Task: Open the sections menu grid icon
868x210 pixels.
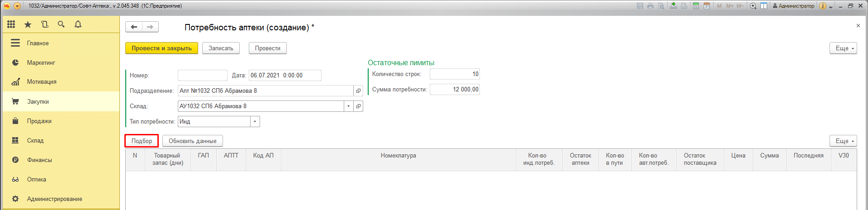Action: (x=11, y=24)
